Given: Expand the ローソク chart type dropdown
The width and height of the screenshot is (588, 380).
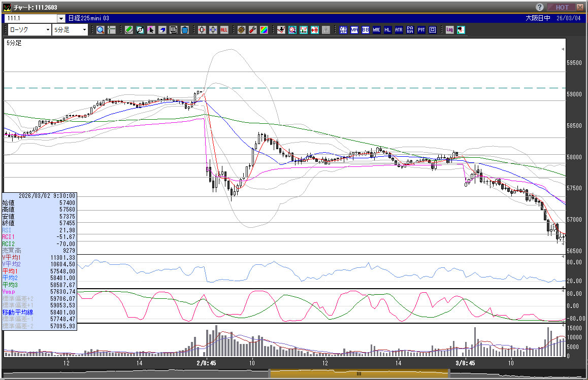Looking at the screenshot, I should 48,30.
